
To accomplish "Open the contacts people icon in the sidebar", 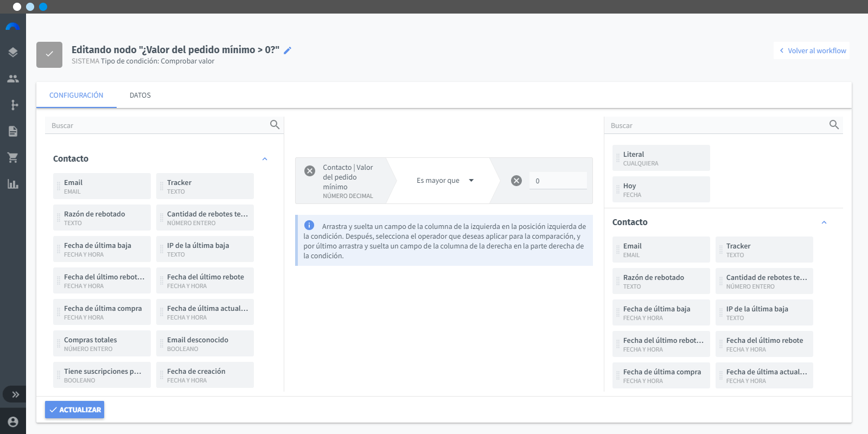I will [x=13, y=79].
